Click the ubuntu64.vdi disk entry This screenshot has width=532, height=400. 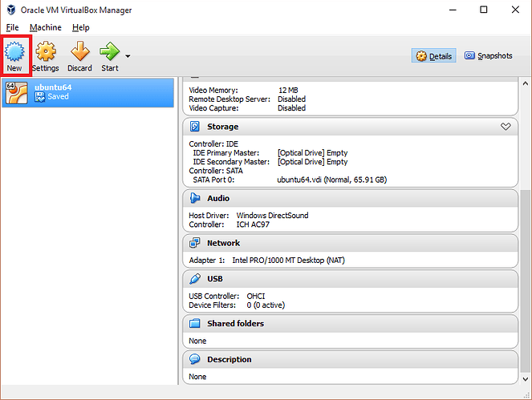tap(332, 180)
